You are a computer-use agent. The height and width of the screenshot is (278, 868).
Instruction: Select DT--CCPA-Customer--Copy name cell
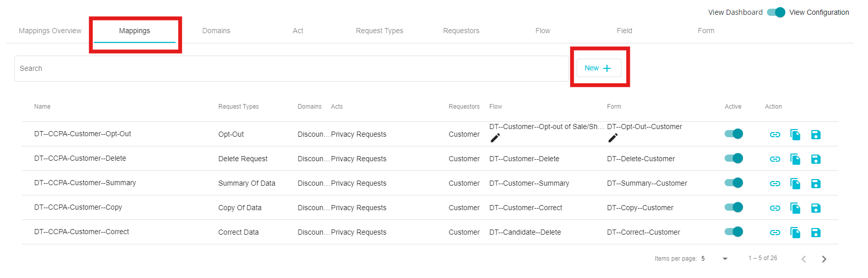click(78, 207)
